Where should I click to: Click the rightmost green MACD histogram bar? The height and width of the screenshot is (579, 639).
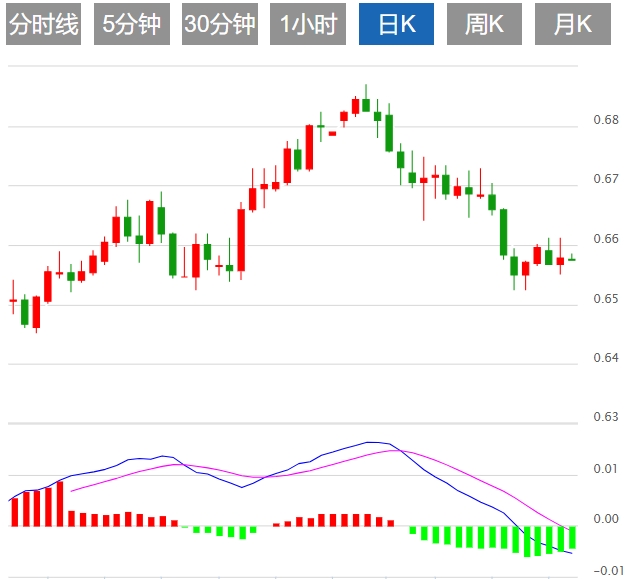pyautogui.click(x=572, y=538)
